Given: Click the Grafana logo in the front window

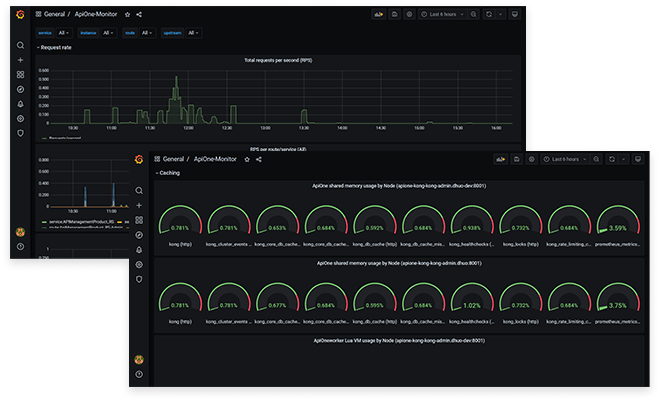Looking at the screenshot, I should click(139, 159).
